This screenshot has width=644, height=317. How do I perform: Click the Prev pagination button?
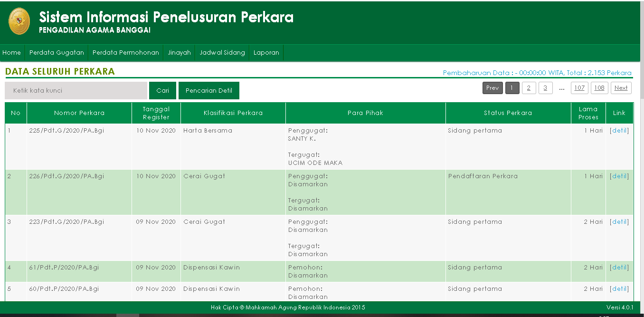[x=492, y=88]
